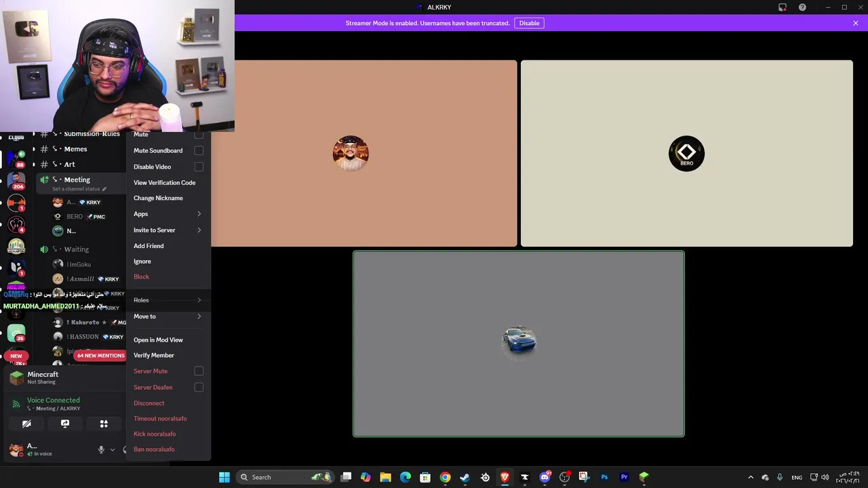Open Brave browser from the taskbar
Screen dimensions: 868x488
click(x=505, y=477)
